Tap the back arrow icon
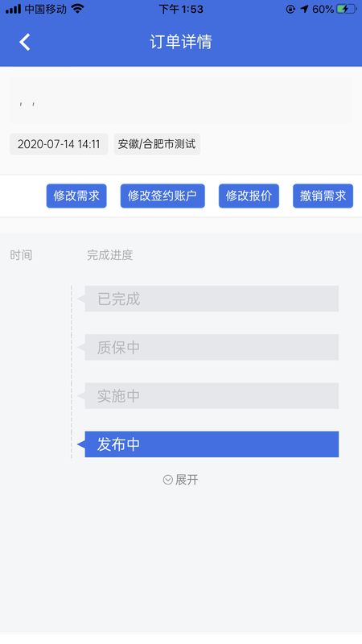The width and height of the screenshot is (362, 644). (x=25, y=42)
